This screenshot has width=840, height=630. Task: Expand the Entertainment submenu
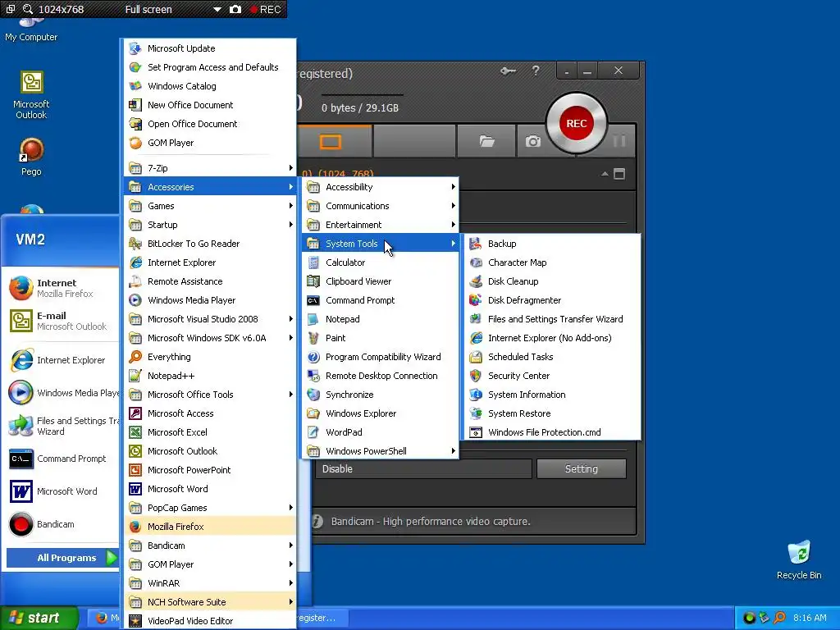pyautogui.click(x=381, y=225)
